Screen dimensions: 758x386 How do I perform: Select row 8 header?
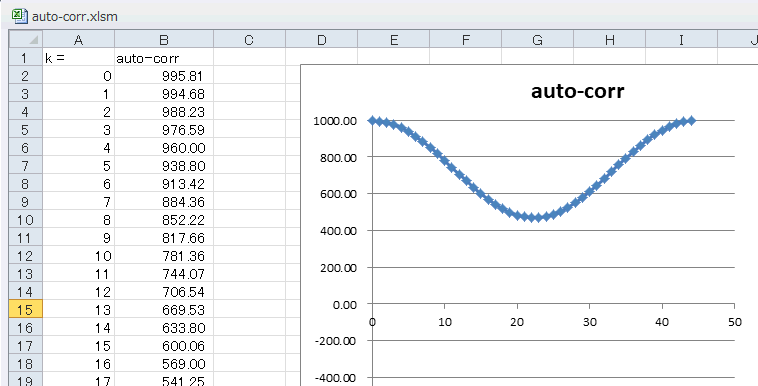click(x=26, y=184)
